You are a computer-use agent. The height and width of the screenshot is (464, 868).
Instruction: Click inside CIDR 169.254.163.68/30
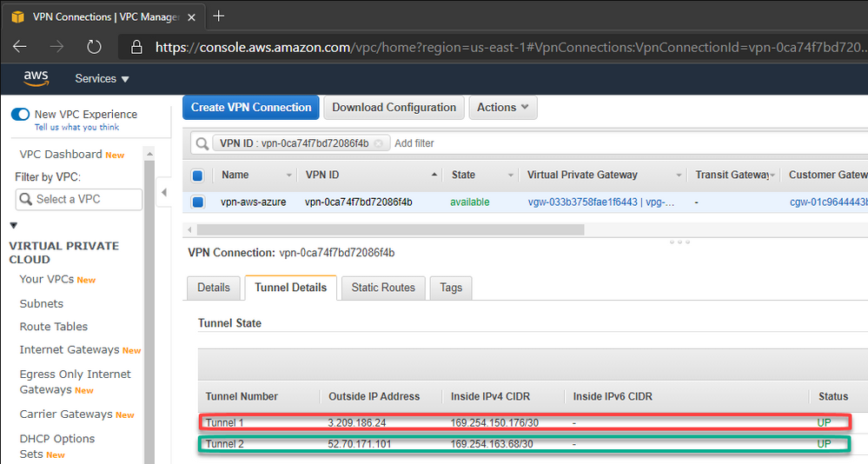pos(492,444)
